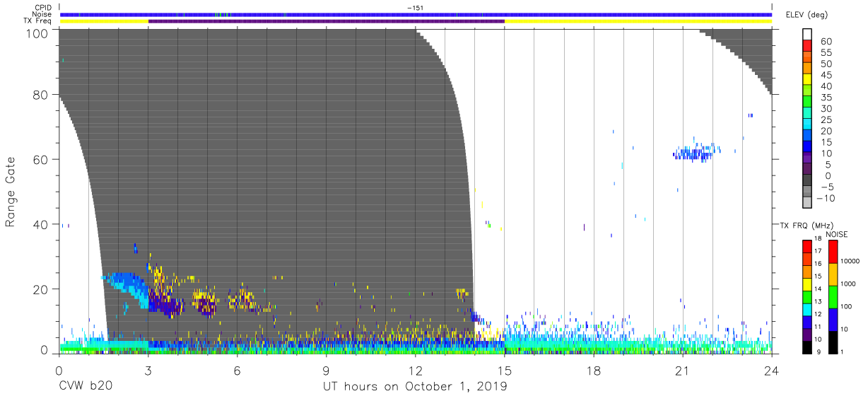The image size is (868, 401).
Task: Click the "TX Freq" strip label above the plot
Action: [38, 21]
